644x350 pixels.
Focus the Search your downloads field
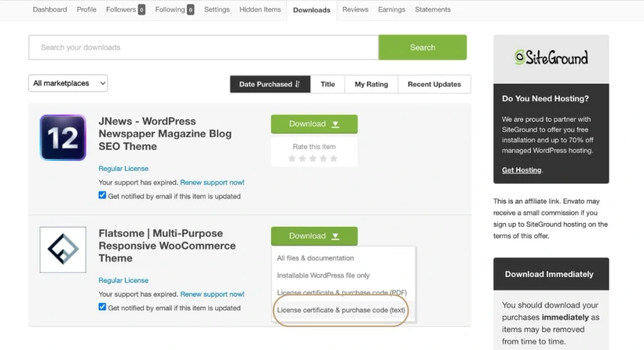pyautogui.click(x=203, y=47)
